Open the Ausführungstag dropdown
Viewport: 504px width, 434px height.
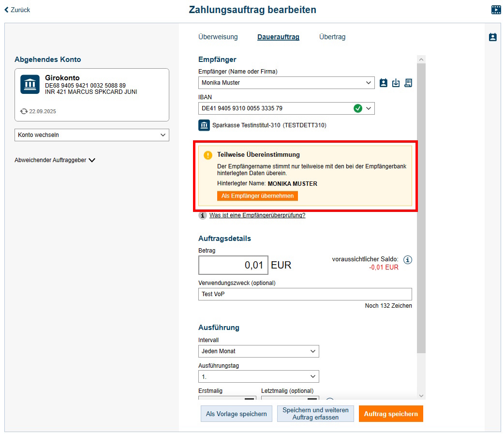[x=258, y=376]
